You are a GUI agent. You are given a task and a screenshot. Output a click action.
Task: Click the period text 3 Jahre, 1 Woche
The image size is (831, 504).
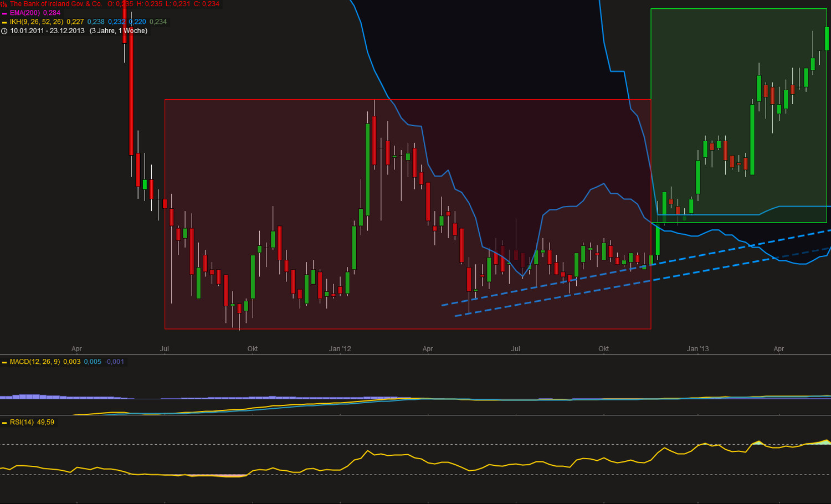click(x=119, y=31)
